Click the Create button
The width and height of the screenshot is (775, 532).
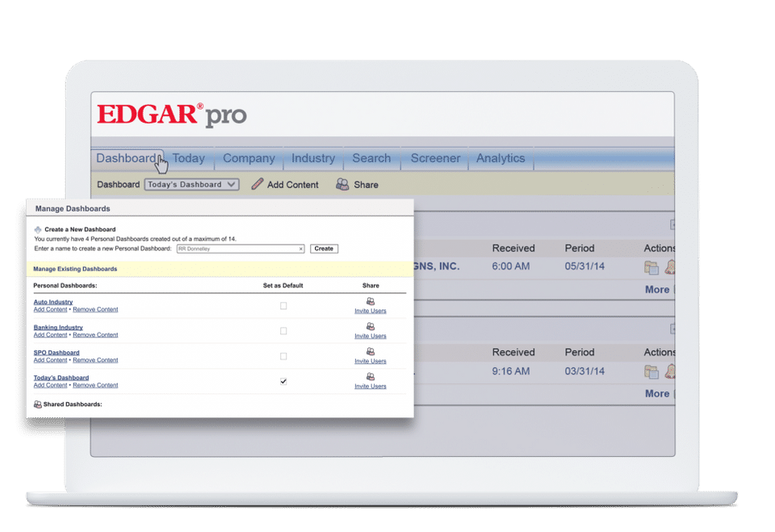[x=324, y=249]
